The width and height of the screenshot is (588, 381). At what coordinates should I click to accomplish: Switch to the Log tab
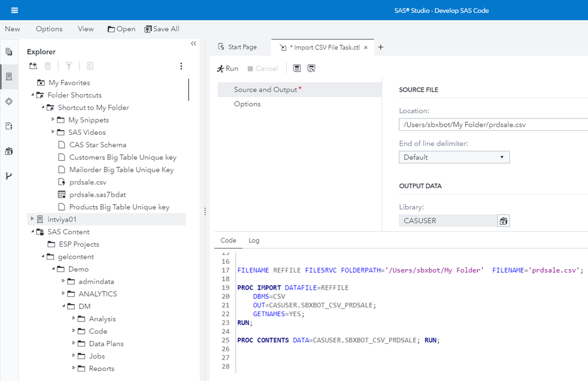(x=254, y=240)
